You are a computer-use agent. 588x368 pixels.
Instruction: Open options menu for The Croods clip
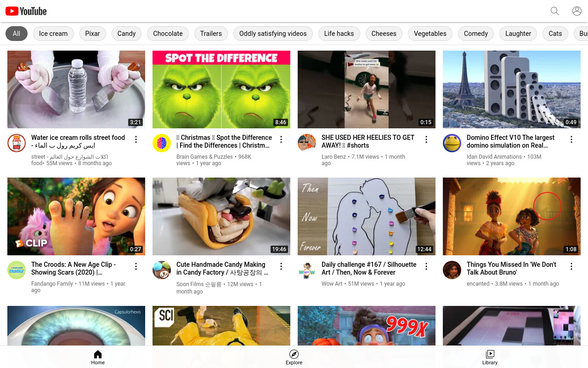(136, 266)
